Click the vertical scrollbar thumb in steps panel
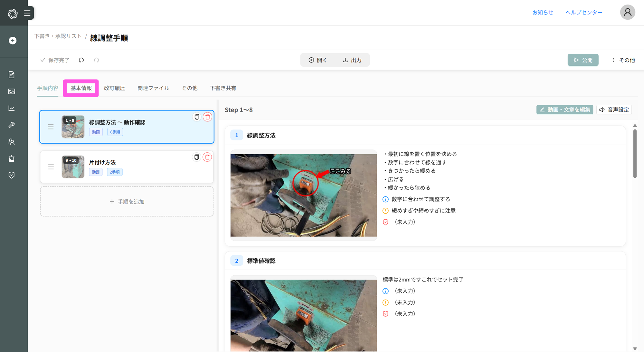The height and width of the screenshot is (352, 644). [635, 154]
